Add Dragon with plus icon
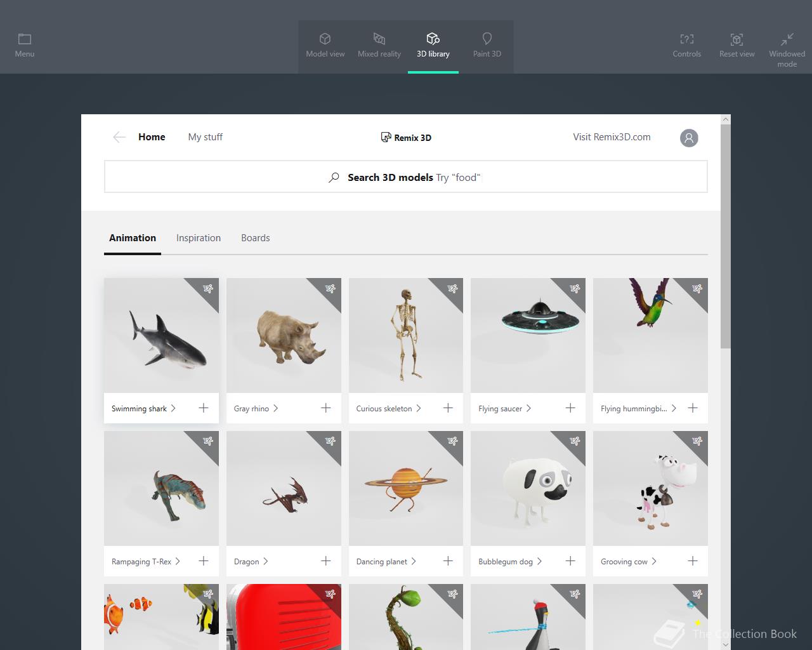The height and width of the screenshot is (650, 812). [326, 561]
